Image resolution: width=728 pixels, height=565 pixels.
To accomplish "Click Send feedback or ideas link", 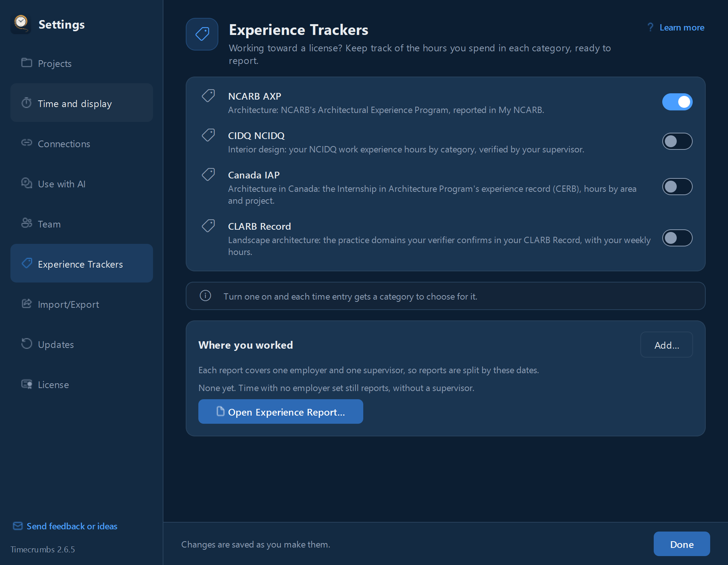I will pyautogui.click(x=72, y=526).
